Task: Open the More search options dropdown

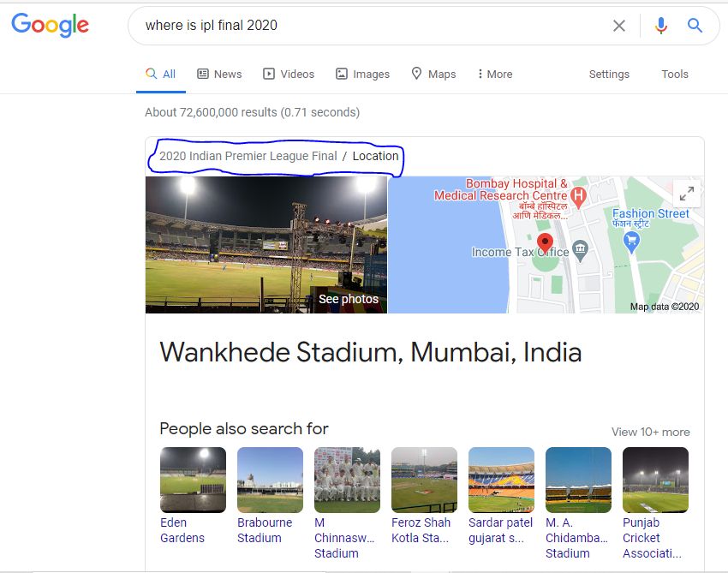Action: point(494,74)
